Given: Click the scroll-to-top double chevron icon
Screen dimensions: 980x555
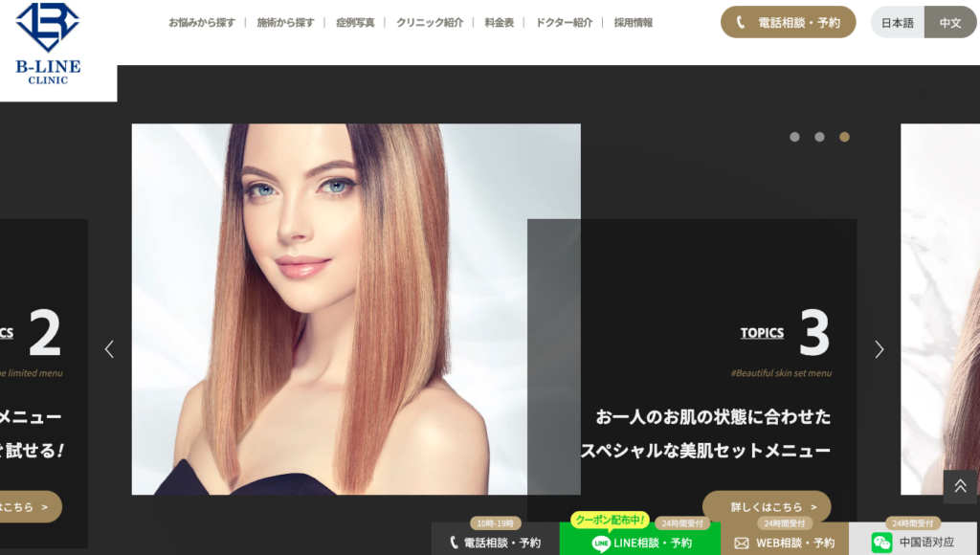Looking at the screenshot, I should click(x=960, y=486).
